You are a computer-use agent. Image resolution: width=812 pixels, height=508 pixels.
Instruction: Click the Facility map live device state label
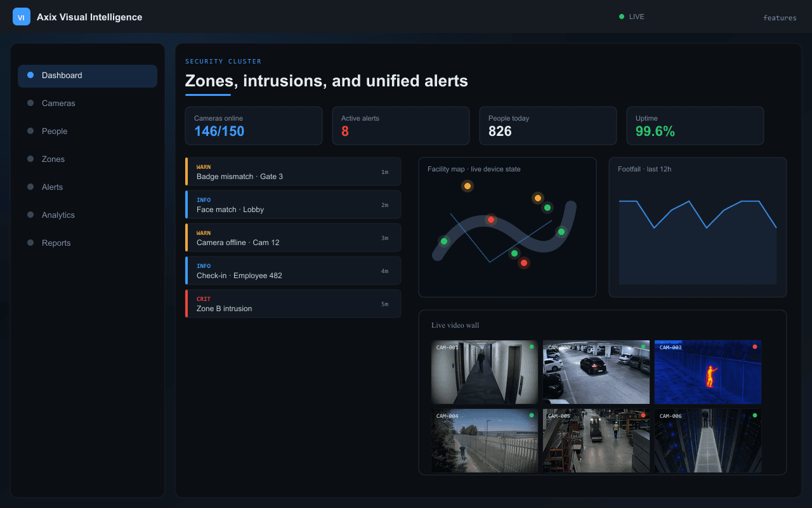click(x=474, y=169)
